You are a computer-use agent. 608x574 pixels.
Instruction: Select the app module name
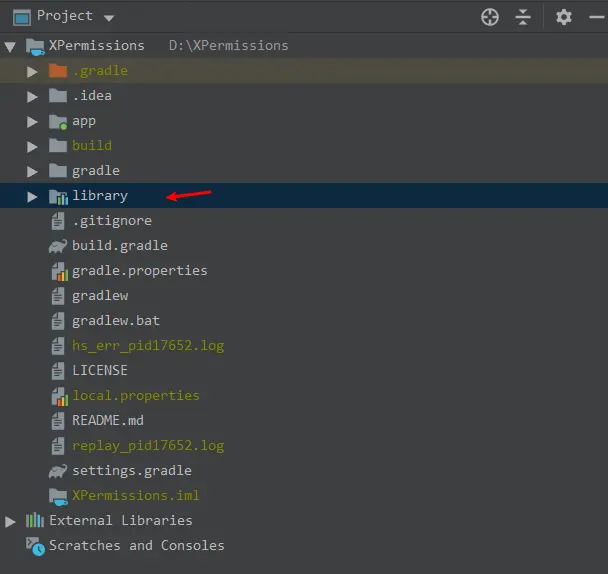click(84, 122)
